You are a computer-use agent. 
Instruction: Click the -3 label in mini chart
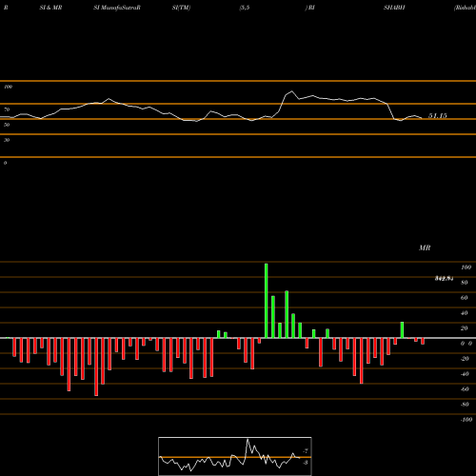pyautogui.click(x=306, y=463)
